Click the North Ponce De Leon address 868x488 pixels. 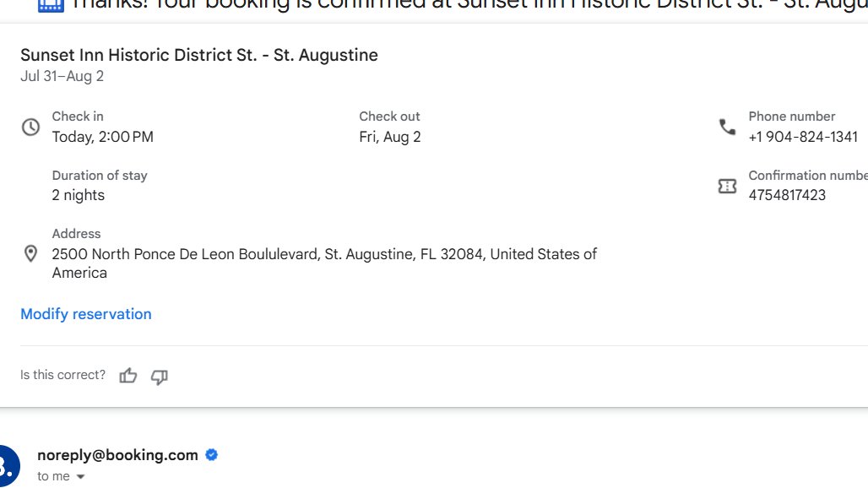pyautogui.click(x=324, y=254)
